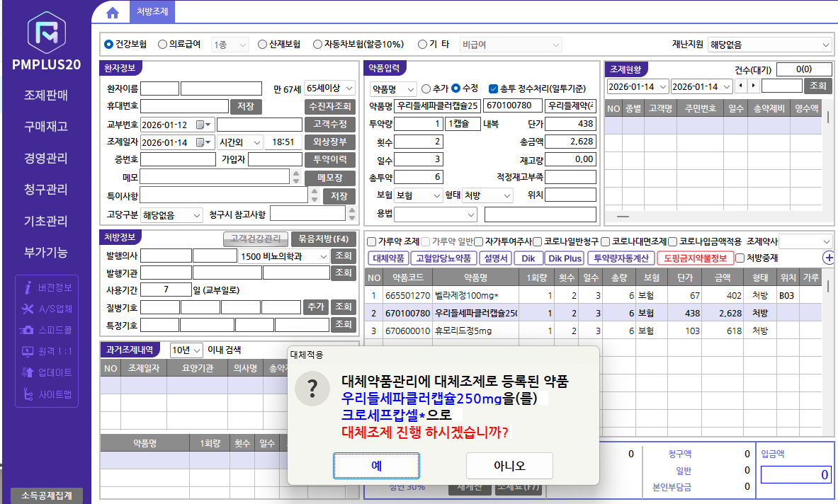Click the home icon tab
The image size is (838, 504).
tap(112, 12)
